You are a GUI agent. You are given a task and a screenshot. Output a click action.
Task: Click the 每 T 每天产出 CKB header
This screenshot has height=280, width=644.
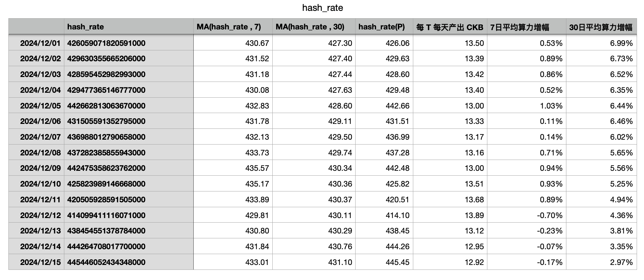[x=450, y=27]
